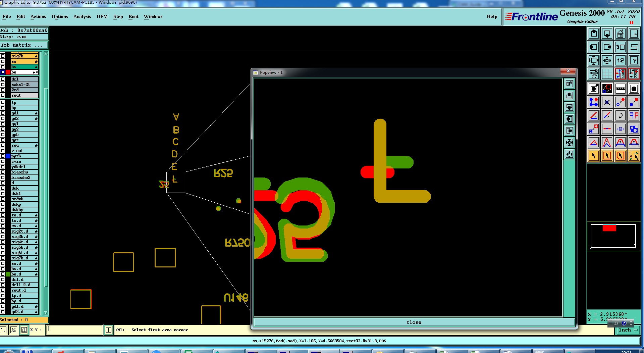Click the pan down icon in main toolbar
Image resolution: width=644 pixels, height=353 pixels.
point(607,34)
